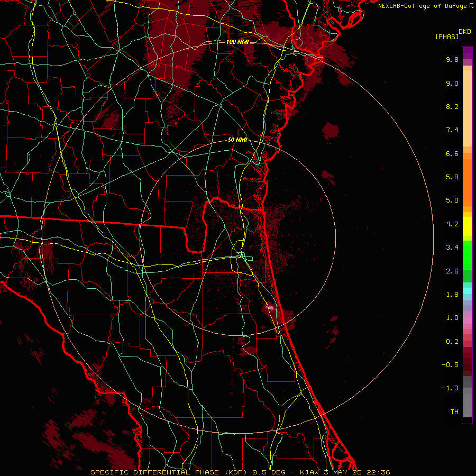
Task: Click the -1.3 value on the color scale
Action: tap(450, 388)
